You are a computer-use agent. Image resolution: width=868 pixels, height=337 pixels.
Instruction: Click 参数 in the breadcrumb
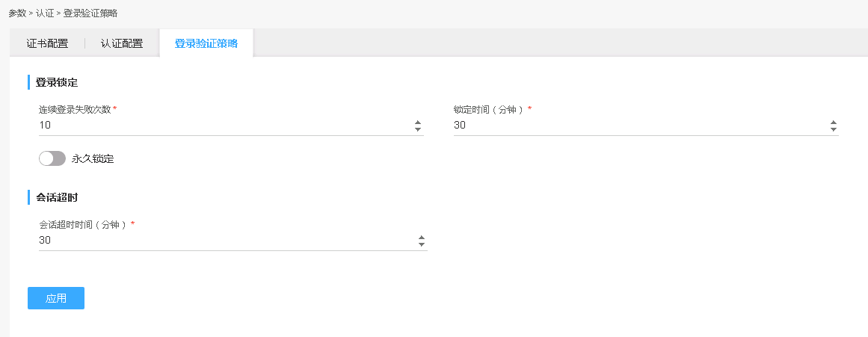(17, 13)
